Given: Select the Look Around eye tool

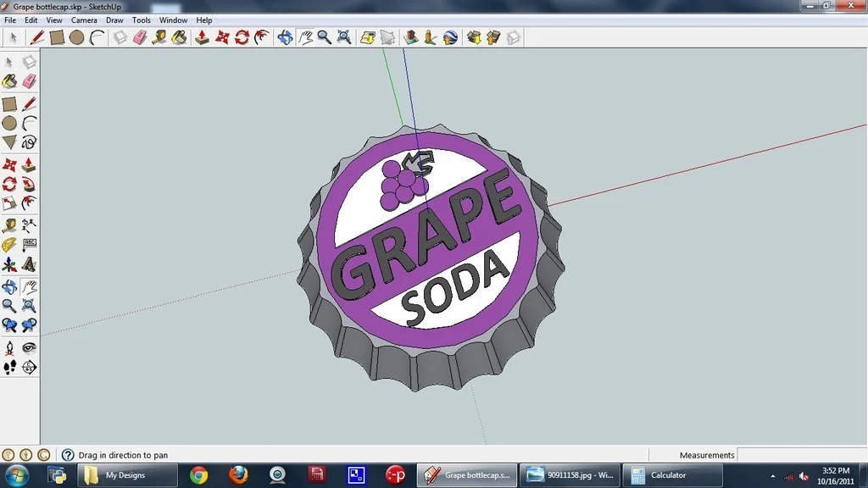Looking at the screenshot, I should click(x=29, y=347).
